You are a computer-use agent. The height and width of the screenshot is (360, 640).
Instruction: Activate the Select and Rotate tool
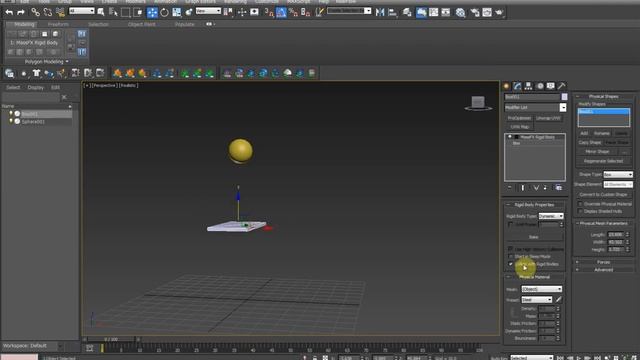click(x=164, y=12)
